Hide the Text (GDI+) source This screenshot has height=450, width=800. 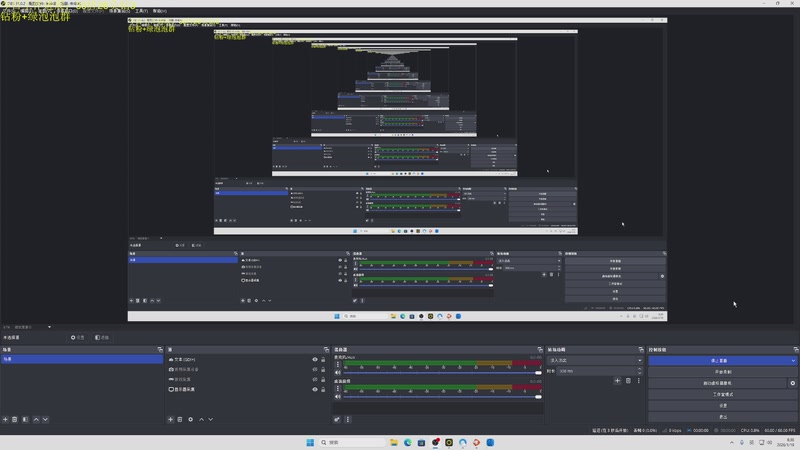[315, 359]
